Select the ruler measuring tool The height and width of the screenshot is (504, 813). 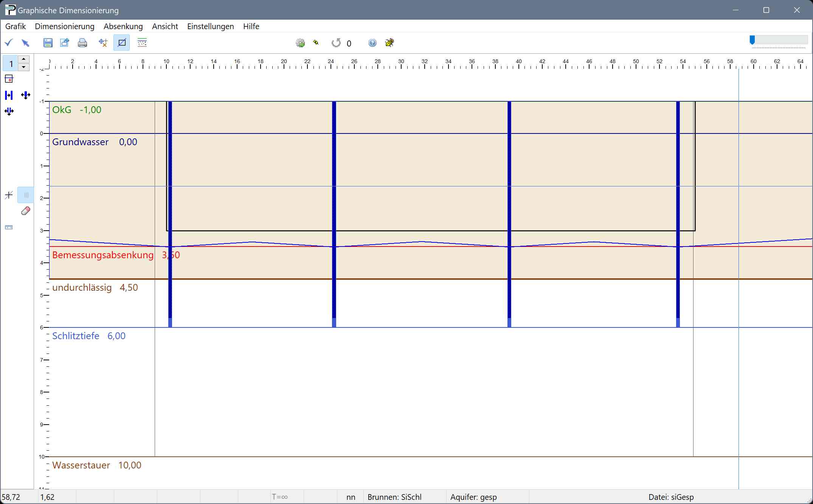click(9, 227)
